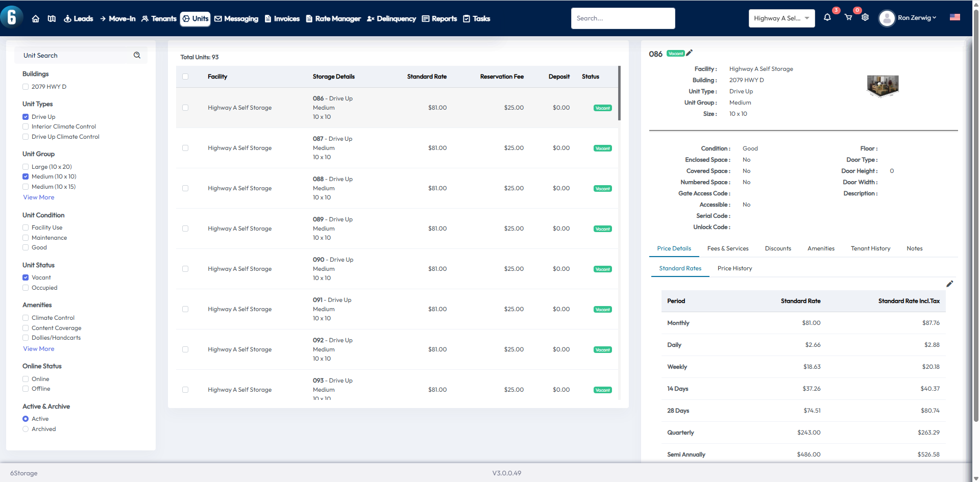Check the Large (10 x 20) unit group
The height and width of the screenshot is (482, 980).
tap(26, 167)
